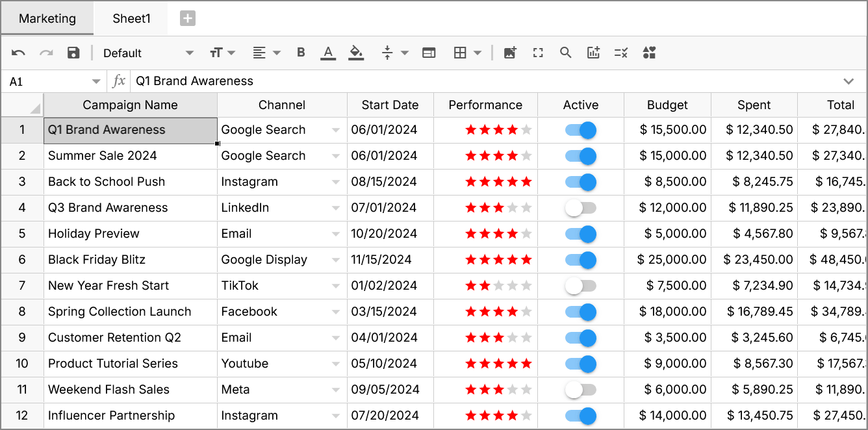The image size is (868, 430).
Task: Select the Start Date column header
Action: pyautogui.click(x=390, y=105)
